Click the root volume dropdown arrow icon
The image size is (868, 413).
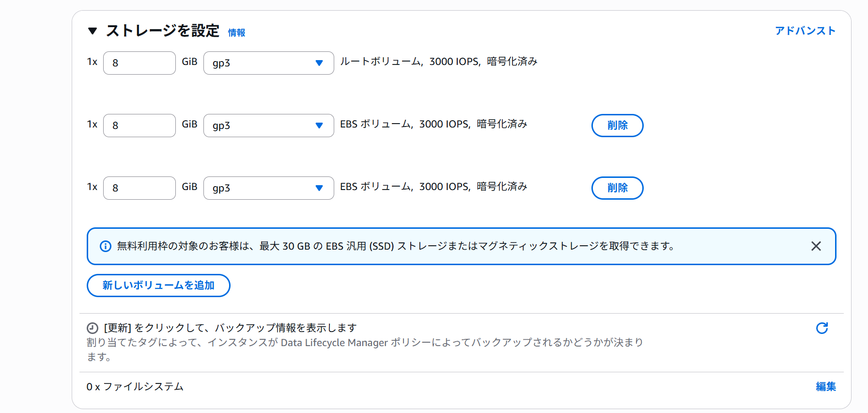(x=319, y=63)
